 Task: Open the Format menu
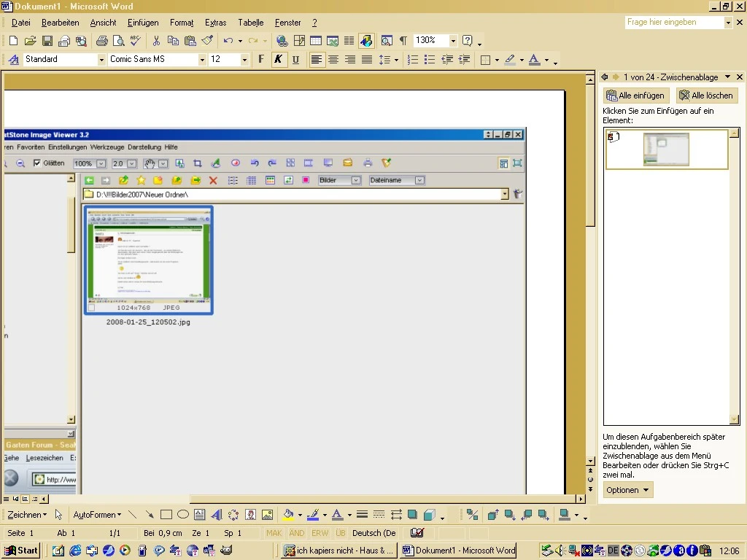(x=182, y=23)
